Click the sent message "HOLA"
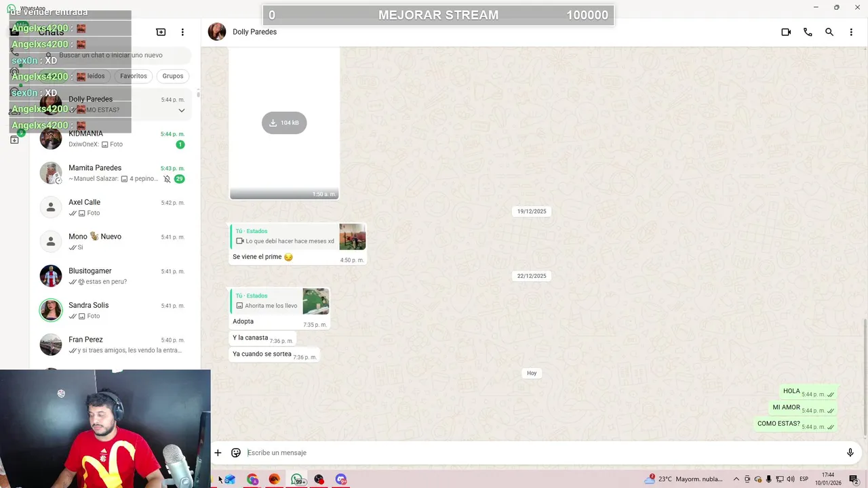868x488 pixels. [x=791, y=391]
